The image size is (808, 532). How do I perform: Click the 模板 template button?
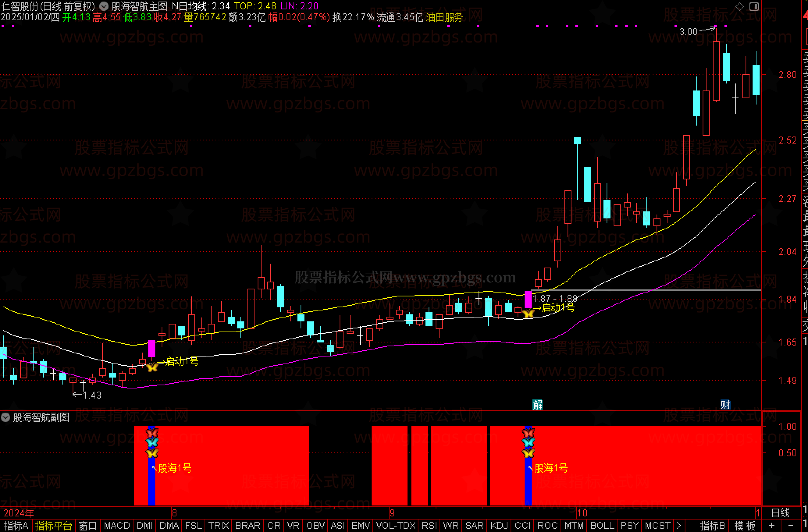745,525
